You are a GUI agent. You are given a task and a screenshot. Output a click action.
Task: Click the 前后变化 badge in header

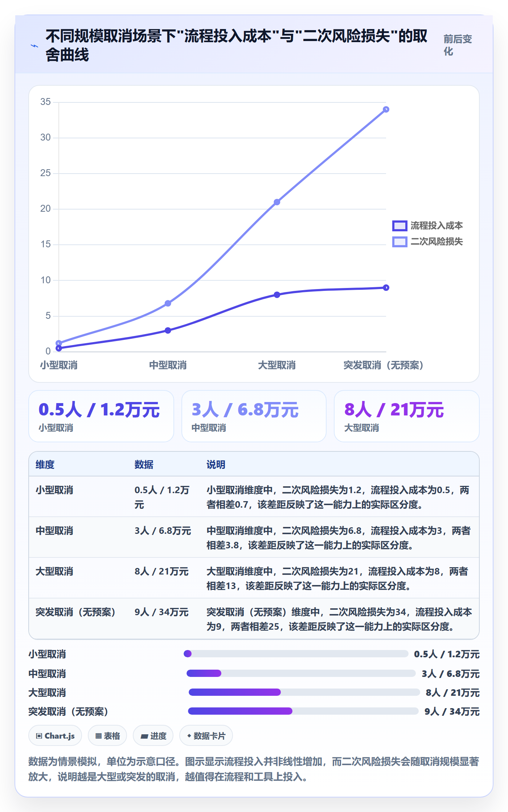pyautogui.click(x=458, y=45)
